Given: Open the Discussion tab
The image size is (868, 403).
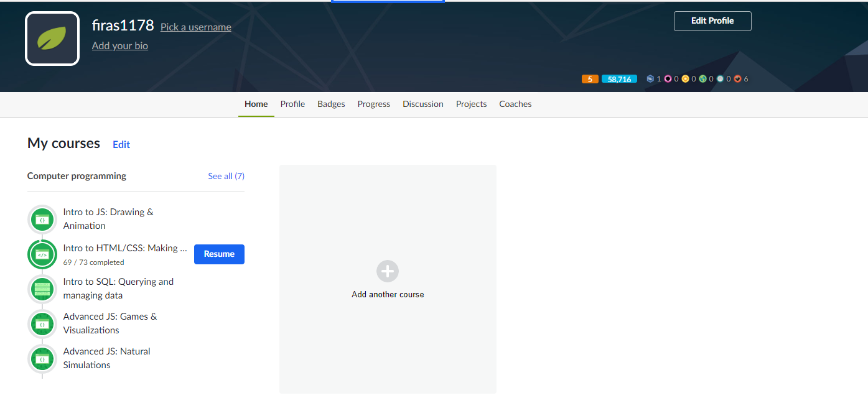Looking at the screenshot, I should (423, 104).
